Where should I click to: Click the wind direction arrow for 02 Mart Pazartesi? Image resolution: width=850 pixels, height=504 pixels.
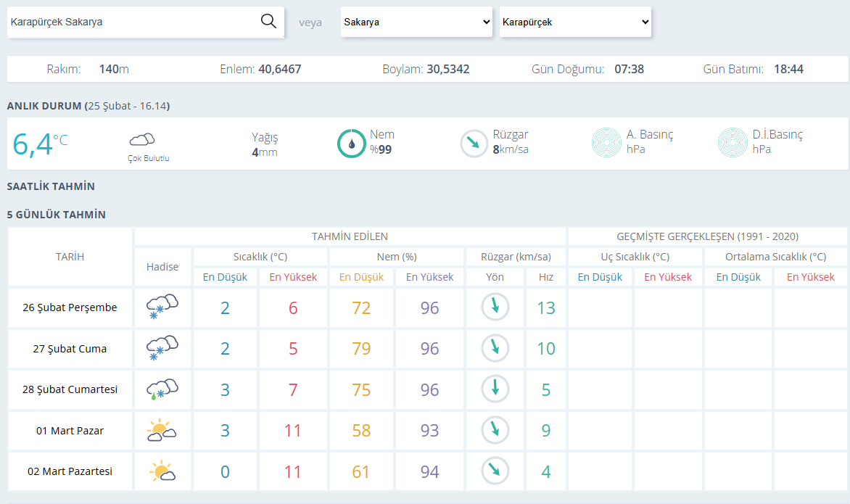coord(495,471)
